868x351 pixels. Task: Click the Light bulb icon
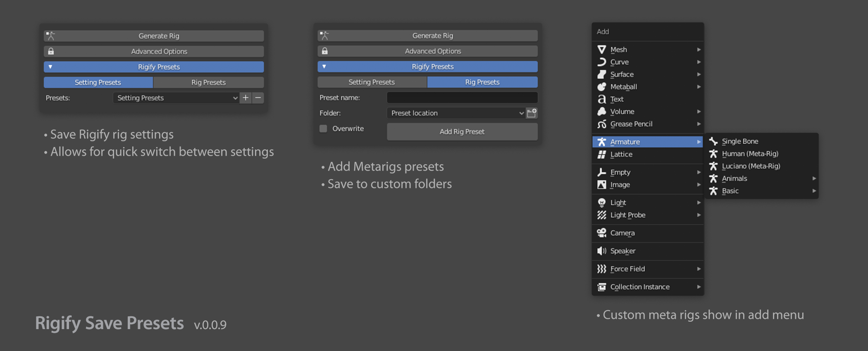click(602, 202)
